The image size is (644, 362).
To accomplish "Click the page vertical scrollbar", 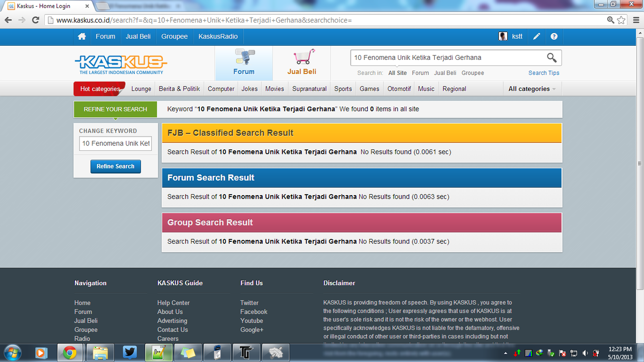I will (640, 163).
